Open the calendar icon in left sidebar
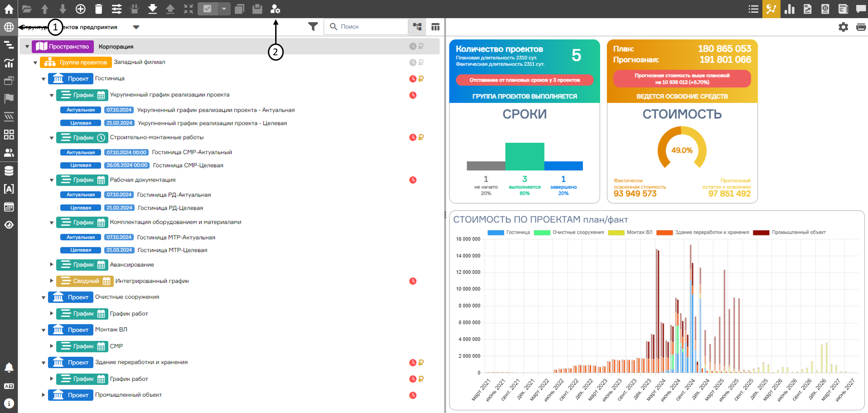 [9, 207]
